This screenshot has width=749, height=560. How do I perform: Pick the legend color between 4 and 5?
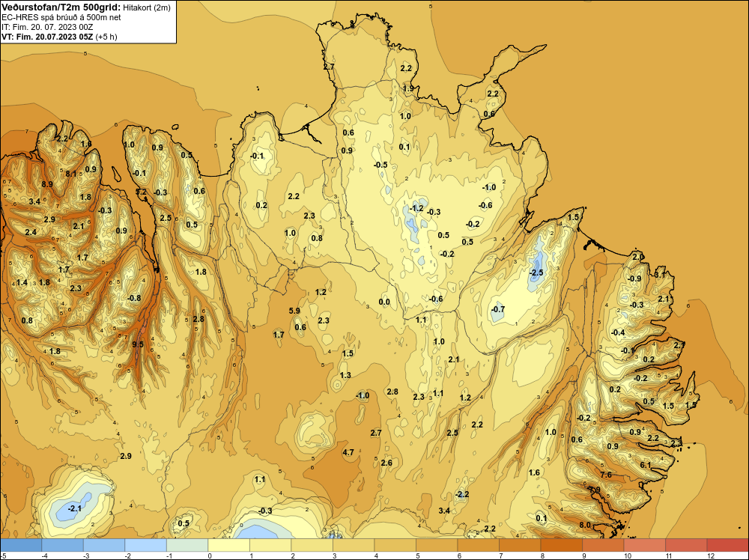click(x=395, y=545)
